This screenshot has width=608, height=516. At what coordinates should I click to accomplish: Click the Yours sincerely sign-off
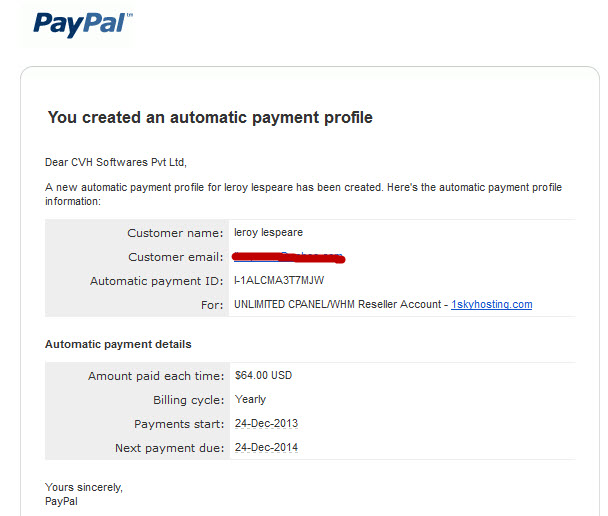click(84, 487)
